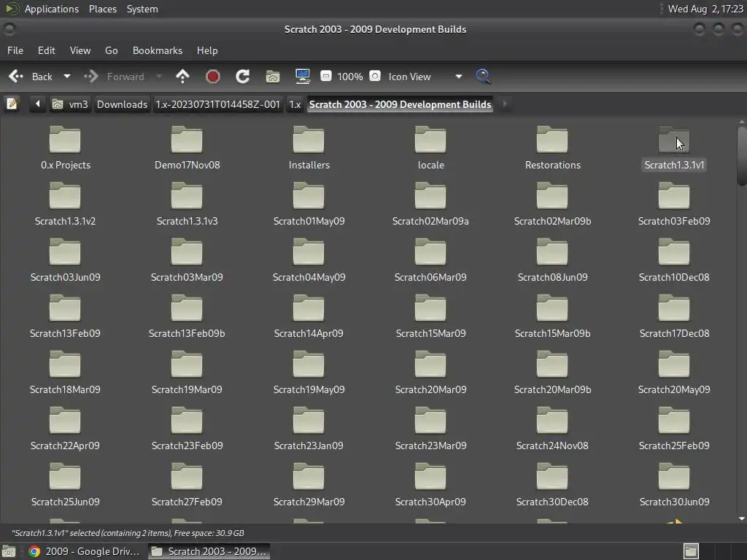Go to Downloads in the path bar

122,104
